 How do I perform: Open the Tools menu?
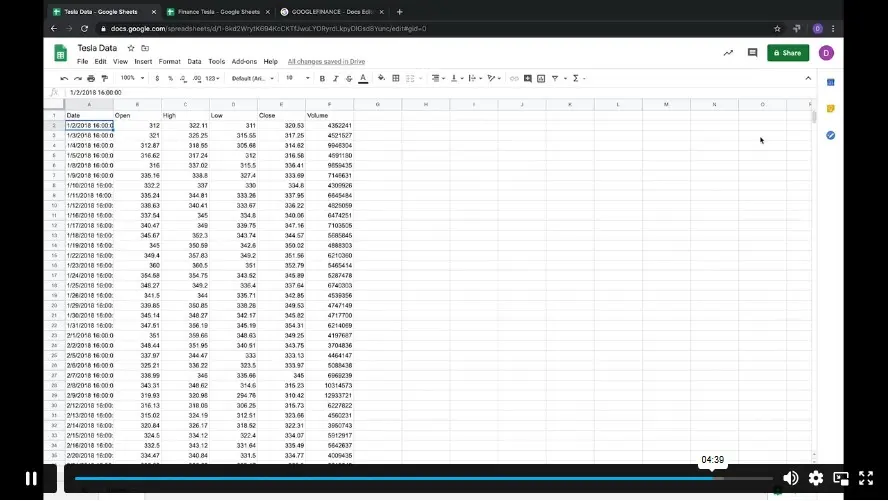(216, 62)
